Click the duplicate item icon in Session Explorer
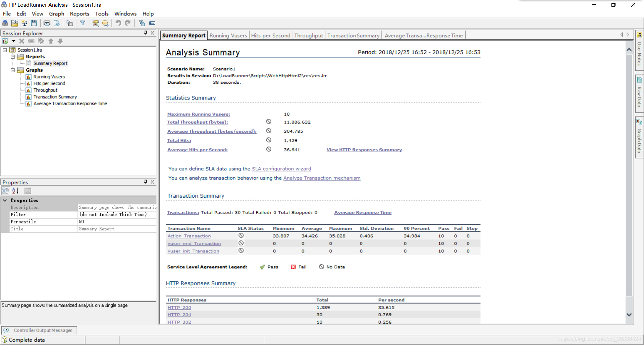Viewport: 644px width, 345px height. point(41,41)
